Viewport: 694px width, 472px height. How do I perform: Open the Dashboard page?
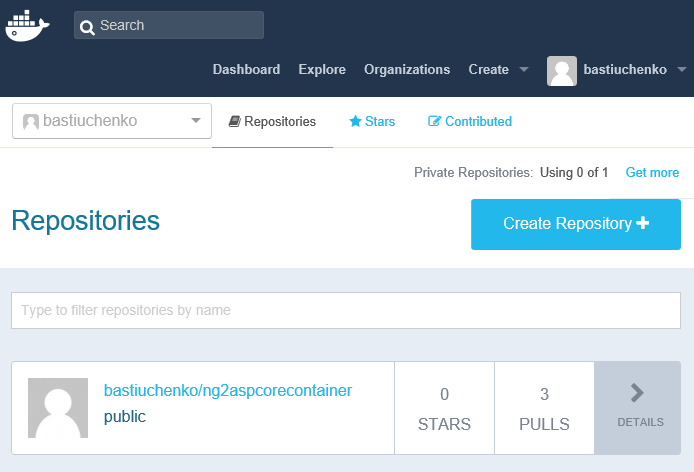tap(246, 70)
